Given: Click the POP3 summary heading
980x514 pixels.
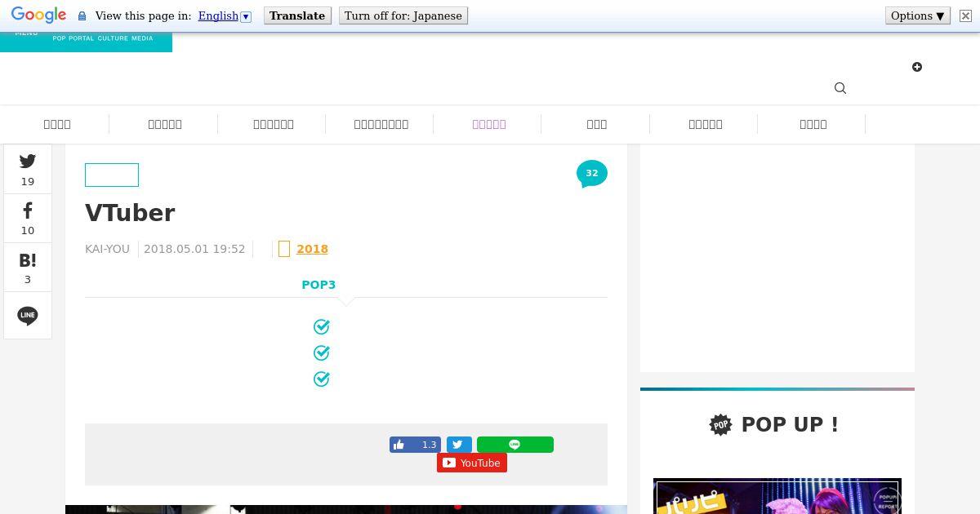Looking at the screenshot, I should click(x=318, y=285).
